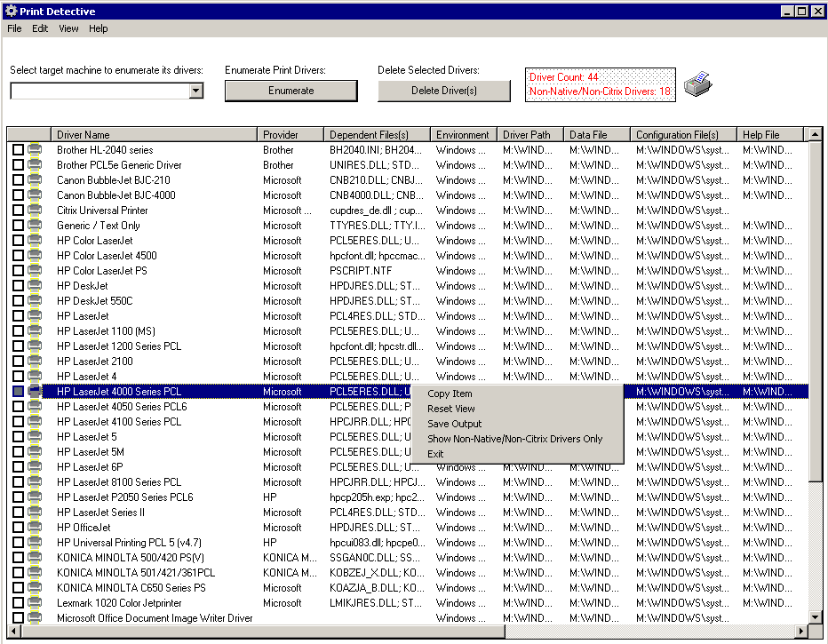The height and width of the screenshot is (644, 828).
Task: Tick Microsoft Office Document Image Writer Driver checkbox
Action: (x=18, y=618)
